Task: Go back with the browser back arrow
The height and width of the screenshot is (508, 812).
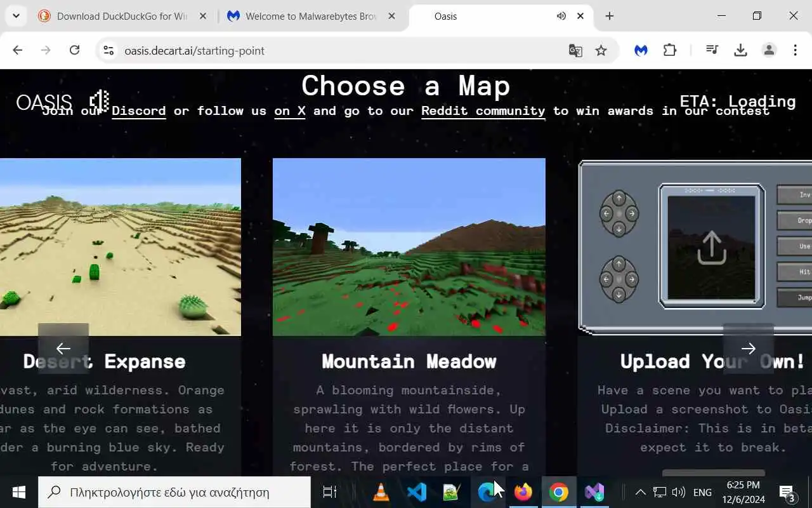Action: (18, 50)
